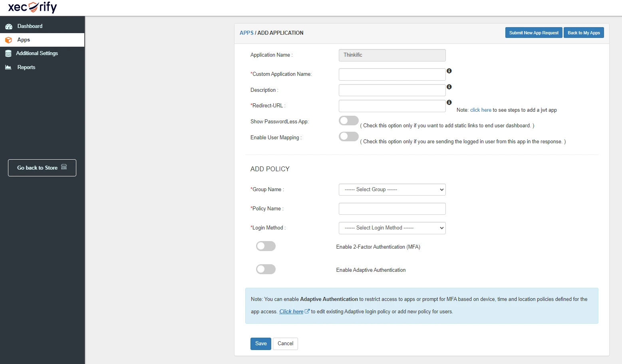
Task: Click the Dashboard speedometer icon in sidebar
Action: click(9, 26)
